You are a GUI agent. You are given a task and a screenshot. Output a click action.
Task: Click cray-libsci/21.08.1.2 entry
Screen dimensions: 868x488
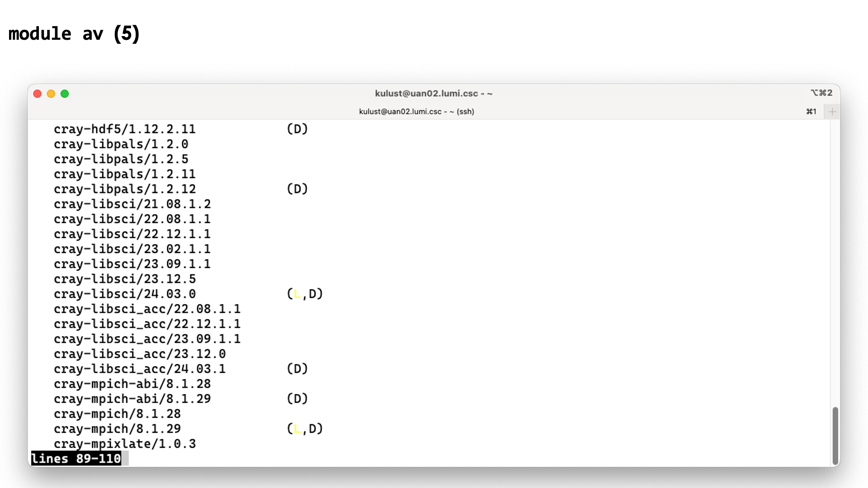(x=132, y=204)
